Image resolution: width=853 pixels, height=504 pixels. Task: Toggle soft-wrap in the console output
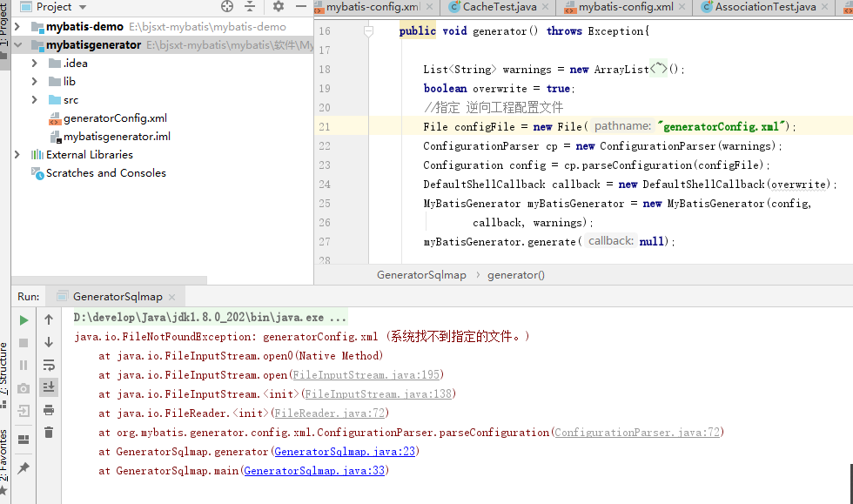tap(49, 365)
